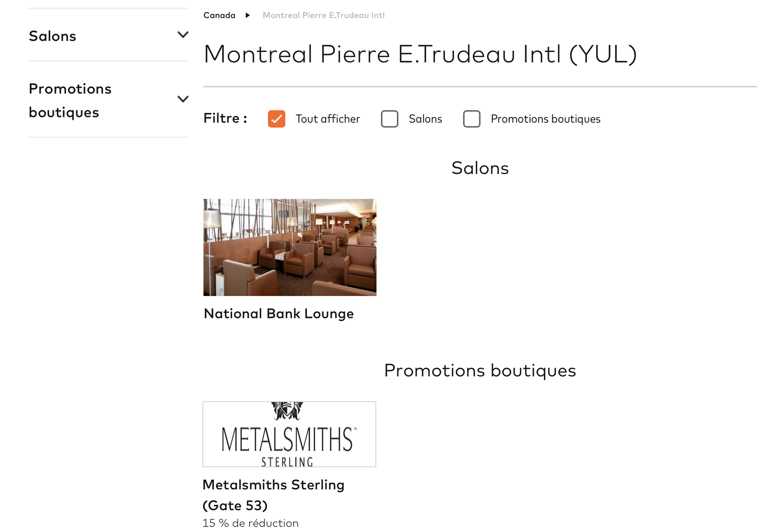Select Salons in the left sidebar menu
Screen dimensions: 771x532
(x=53, y=36)
